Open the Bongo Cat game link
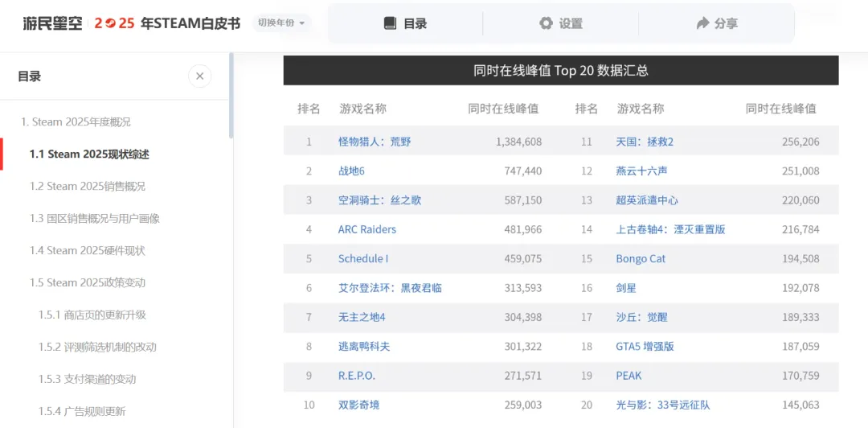 [641, 259]
